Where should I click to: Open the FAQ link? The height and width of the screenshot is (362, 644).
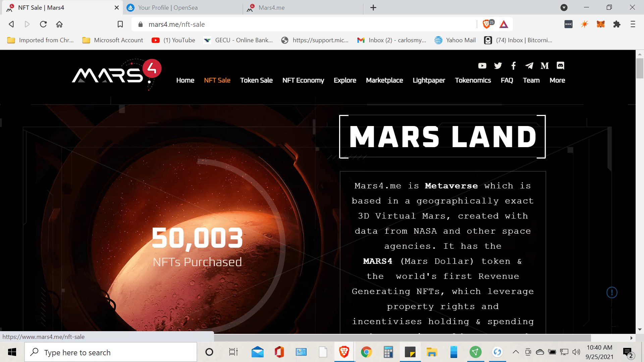click(x=507, y=80)
